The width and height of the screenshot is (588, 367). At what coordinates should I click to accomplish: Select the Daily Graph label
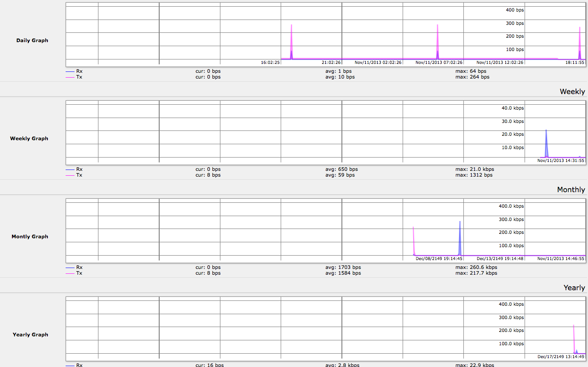point(32,40)
